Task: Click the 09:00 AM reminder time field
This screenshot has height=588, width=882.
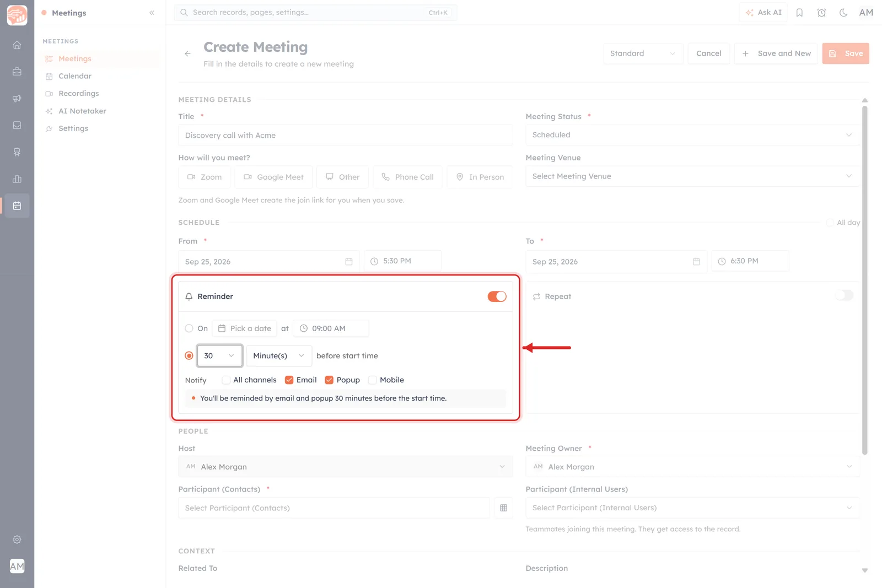Action: 331,328
